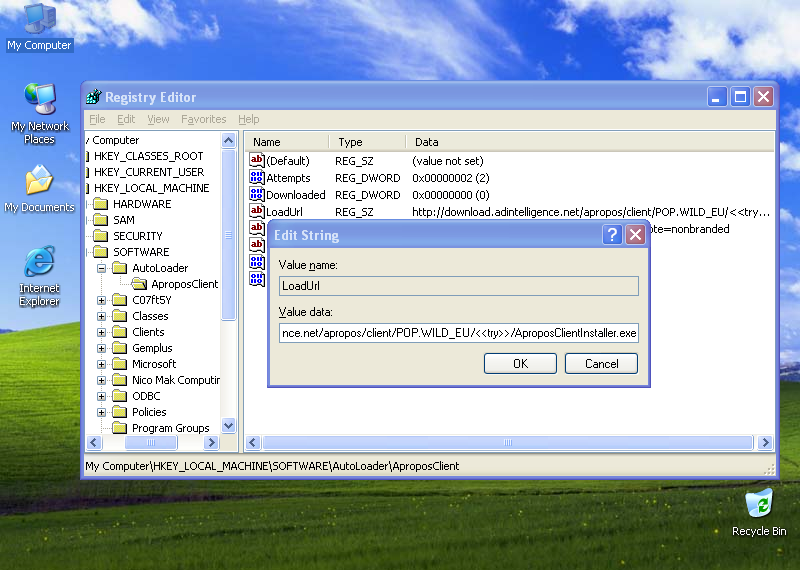Click the SECURITY folder icon
This screenshot has height=570, width=800.
point(101,236)
